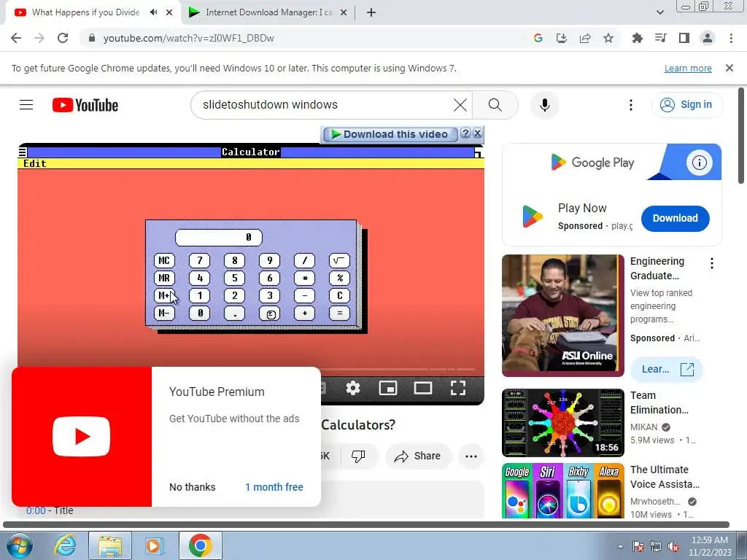
Task: Click the YouTube search magnifier button
Action: pyautogui.click(x=495, y=105)
